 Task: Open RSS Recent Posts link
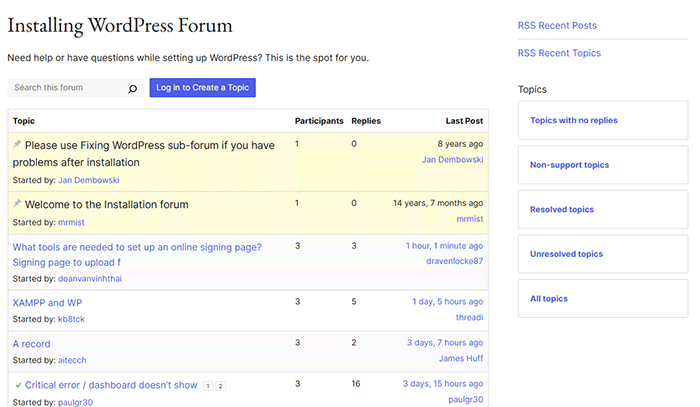tap(557, 25)
